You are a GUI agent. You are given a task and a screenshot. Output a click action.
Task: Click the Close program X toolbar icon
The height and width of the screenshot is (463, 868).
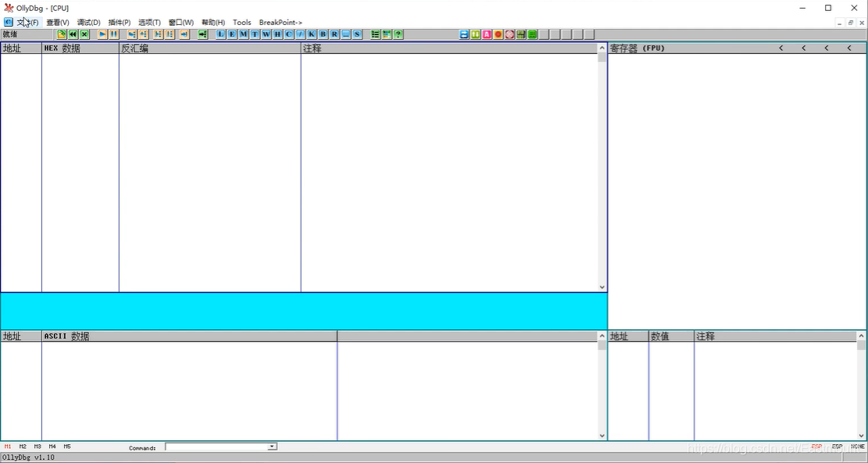(84, 34)
